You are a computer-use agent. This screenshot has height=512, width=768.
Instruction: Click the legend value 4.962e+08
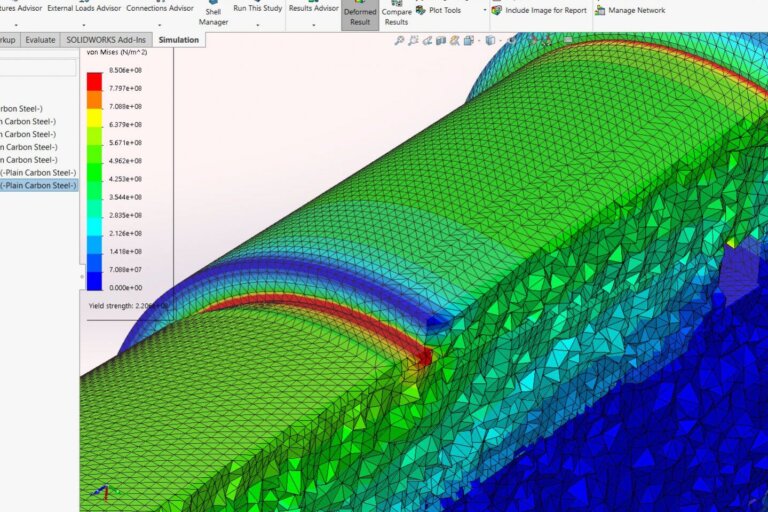(x=125, y=161)
